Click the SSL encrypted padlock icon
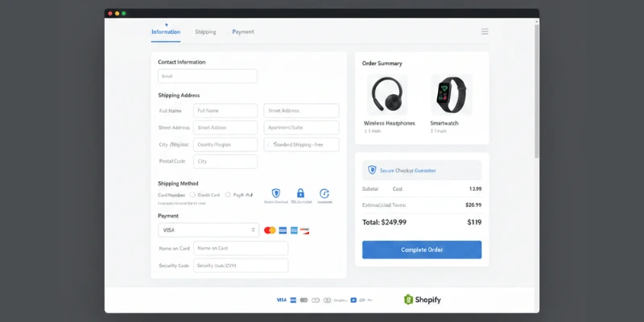 pos(300,193)
